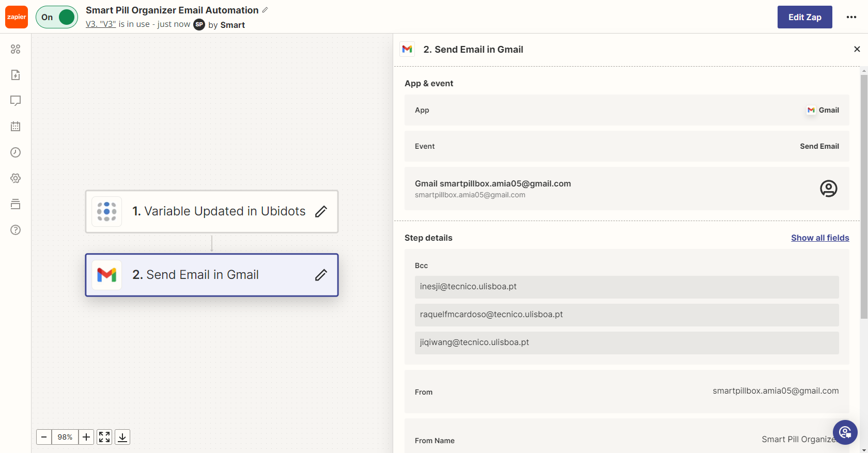Open the apps grid icon in sidebar

coord(16,49)
